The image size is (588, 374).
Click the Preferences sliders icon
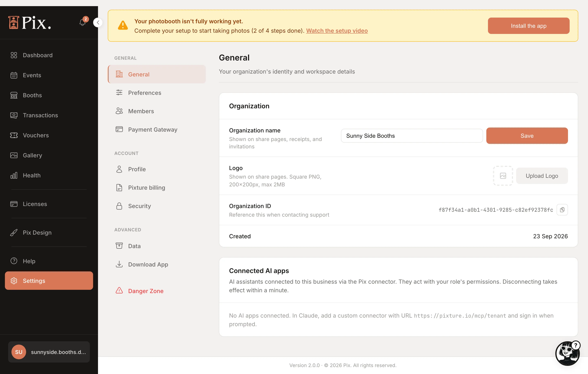[x=119, y=92]
